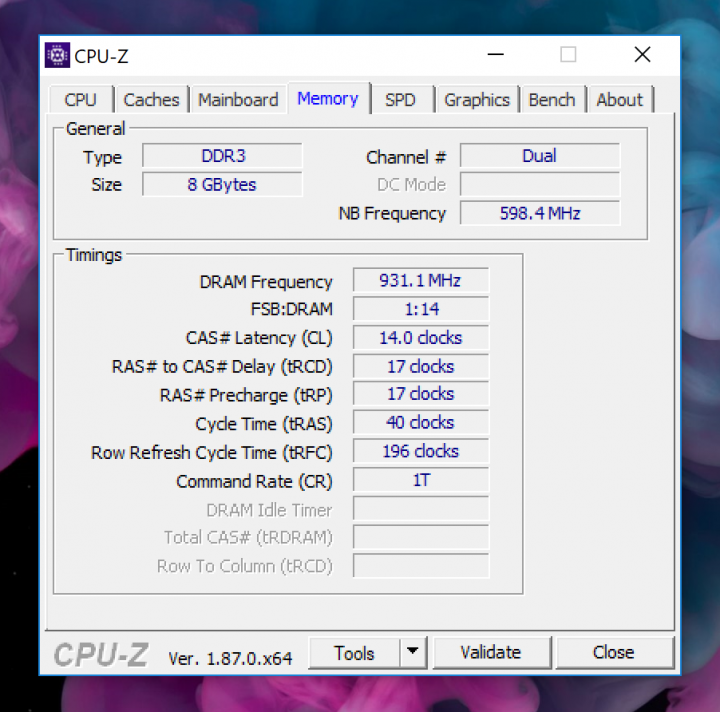
Task: Click the CAS# Latency (CL) label
Action: pyautogui.click(x=259, y=338)
